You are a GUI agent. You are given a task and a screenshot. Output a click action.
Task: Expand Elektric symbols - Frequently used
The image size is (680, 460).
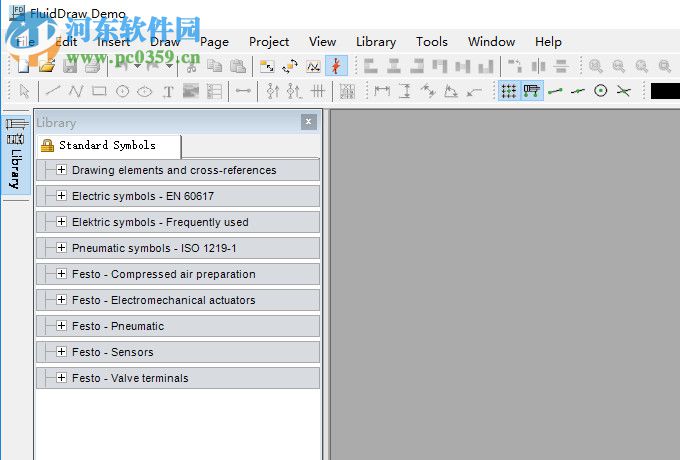(x=62, y=222)
